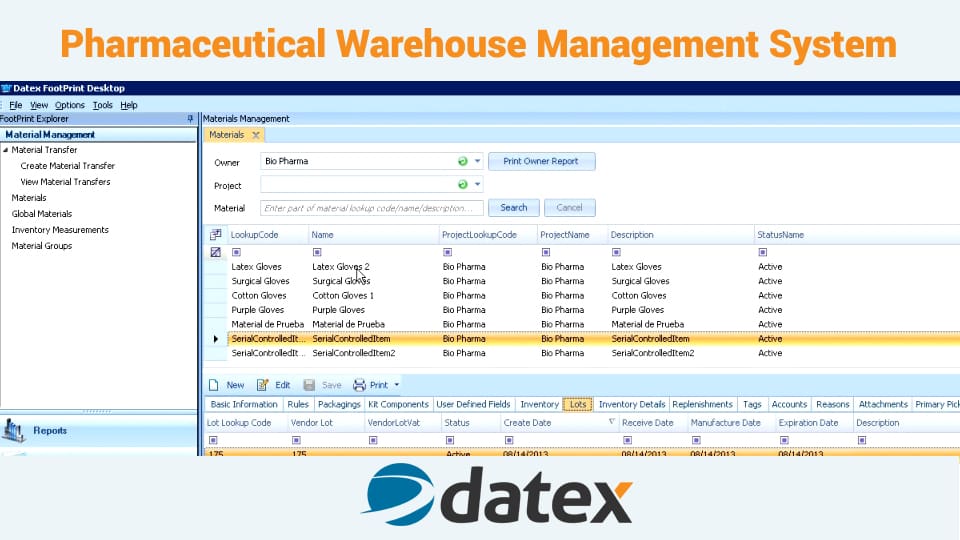Open the Reports section icon
The width and height of the screenshot is (960, 540).
click(13, 430)
